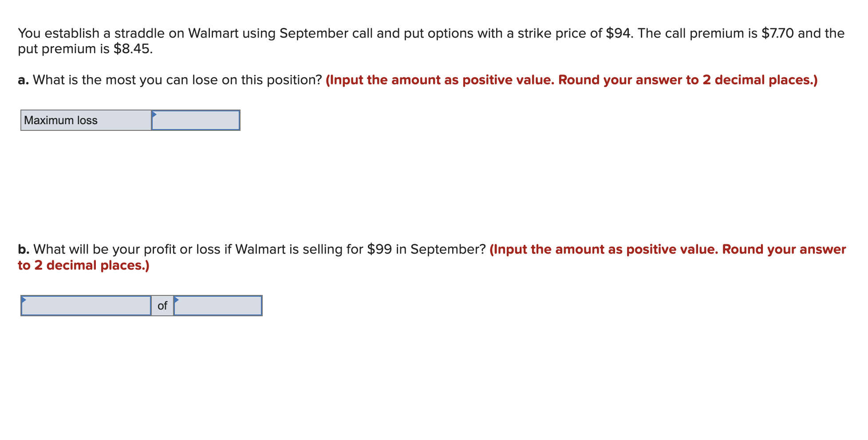868x440 pixels.
Task: Click blue triangle marker in Maximum loss field
Action: [154, 114]
